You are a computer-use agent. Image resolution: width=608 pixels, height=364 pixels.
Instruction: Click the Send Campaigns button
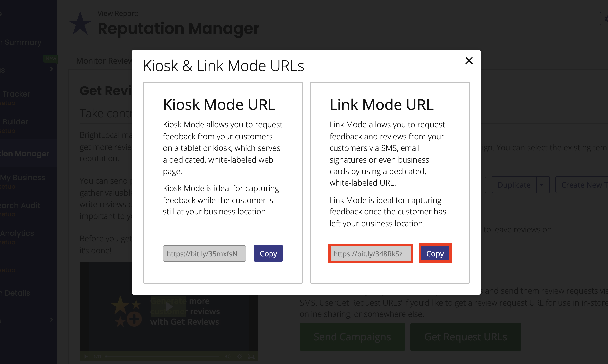coord(352,337)
